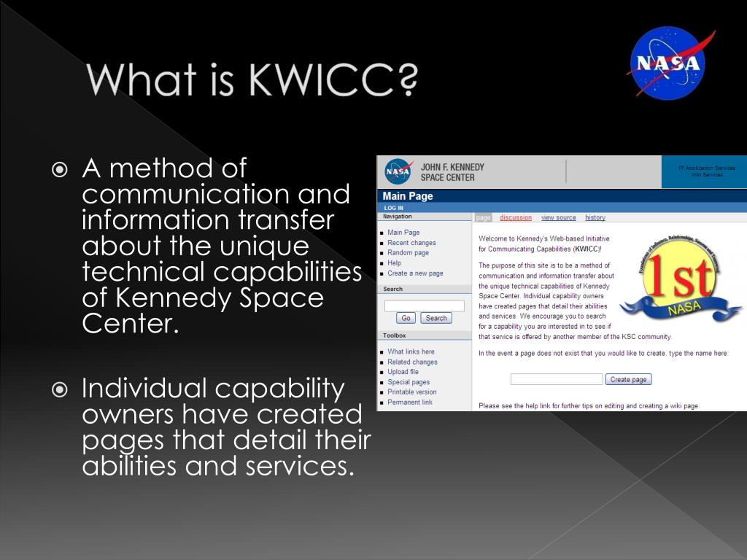Click the bullet text starting "A method of communication"
Viewport: 747px width, 560px height.
[222, 246]
